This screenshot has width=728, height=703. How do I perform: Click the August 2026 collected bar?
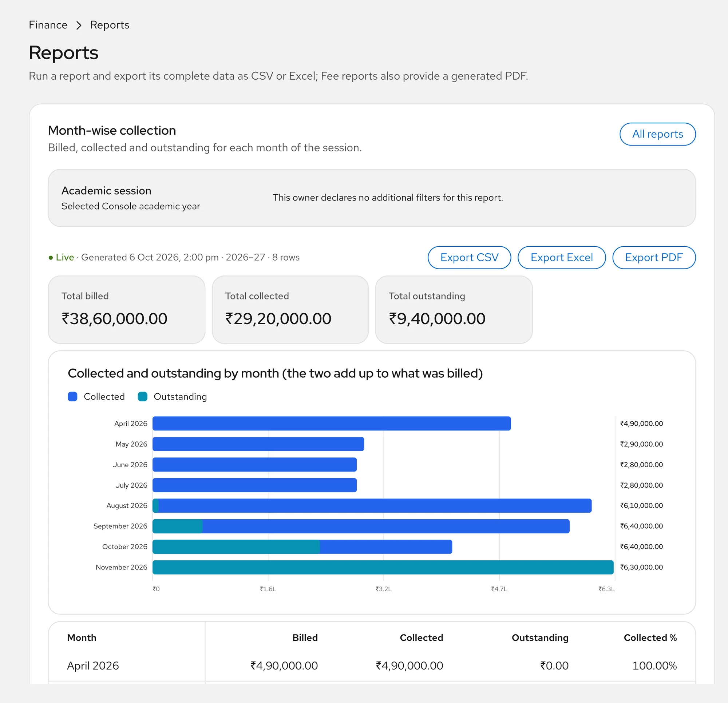point(375,506)
